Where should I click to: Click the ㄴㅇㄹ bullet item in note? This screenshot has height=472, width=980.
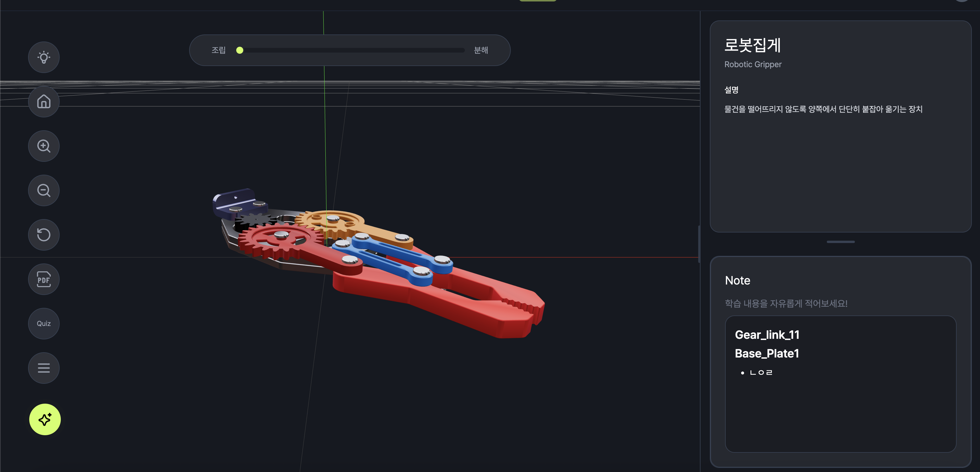(761, 372)
